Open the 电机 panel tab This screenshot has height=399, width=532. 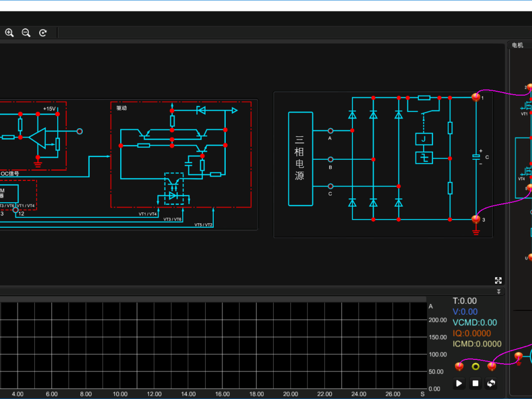tap(517, 45)
